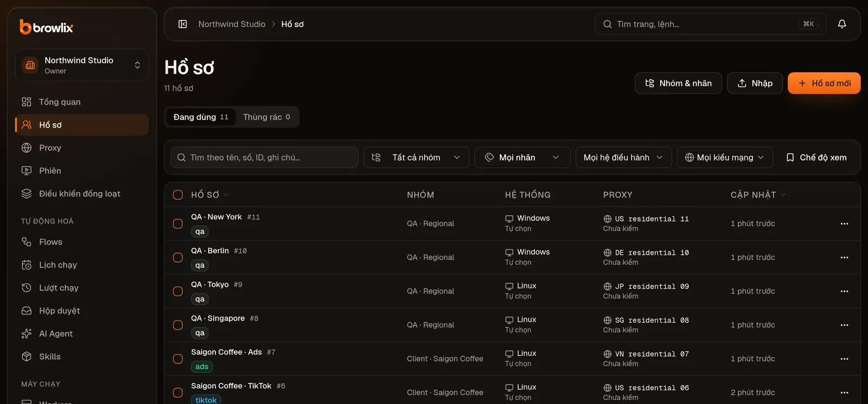Screen dimensions: 868x404
Task: Open Lượt chạy run history
Action: tap(82, 288)
